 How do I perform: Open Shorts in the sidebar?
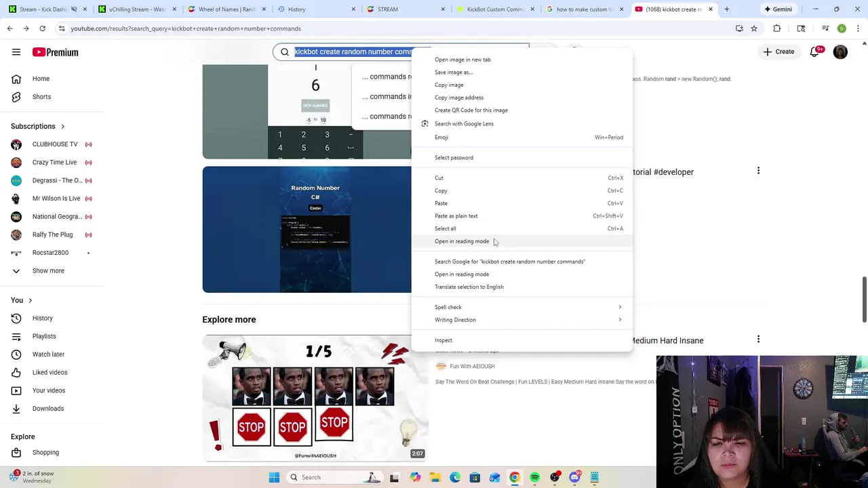click(41, 97)
